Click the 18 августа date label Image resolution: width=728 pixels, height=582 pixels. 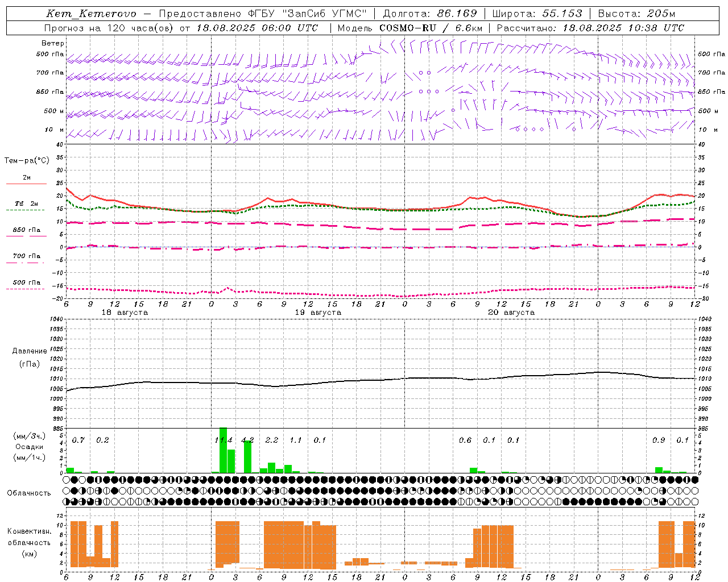pyautogui.click(x=125, y=313)
